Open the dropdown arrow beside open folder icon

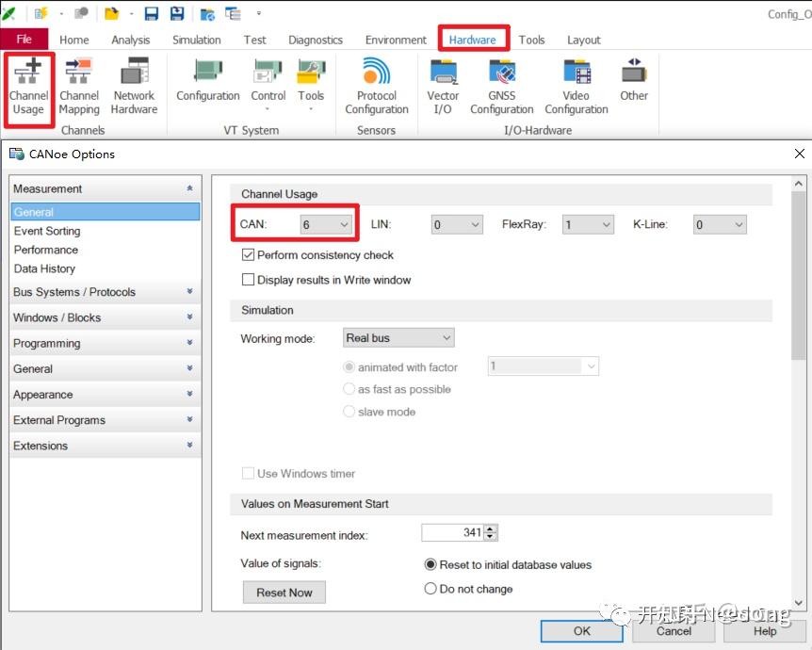132,14
